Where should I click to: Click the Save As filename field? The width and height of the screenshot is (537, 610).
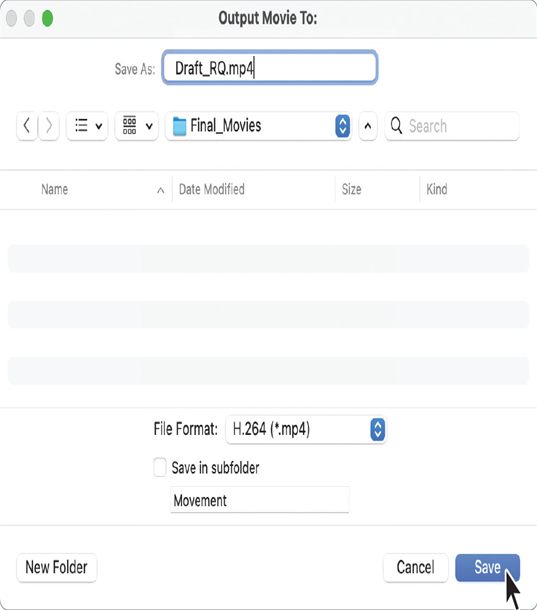coord(270,68)
